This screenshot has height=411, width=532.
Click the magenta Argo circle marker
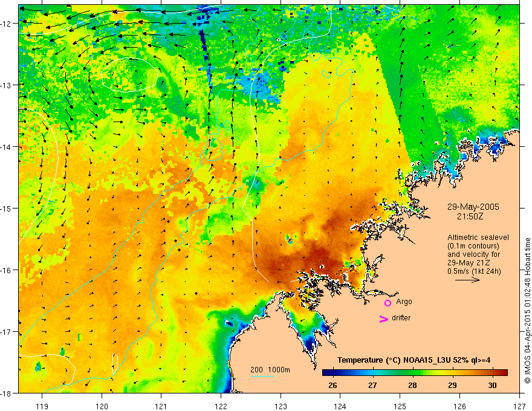click(388, 303)
